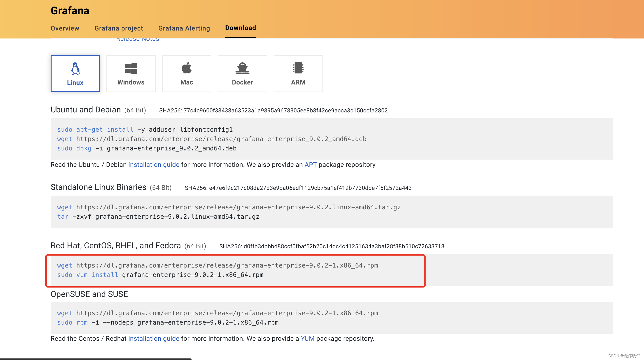
Task: Open the APT package repository link
Action: click(310, 165)
